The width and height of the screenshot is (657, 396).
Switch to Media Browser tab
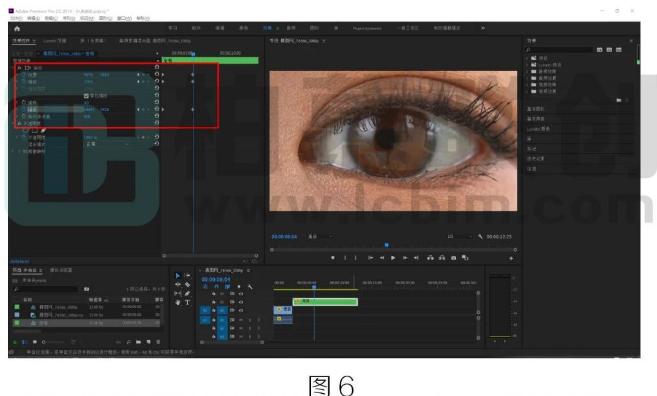(61, 270)
